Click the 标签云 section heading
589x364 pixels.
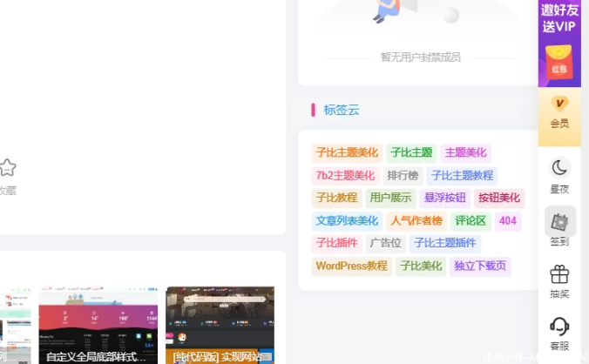pos(342,110)
